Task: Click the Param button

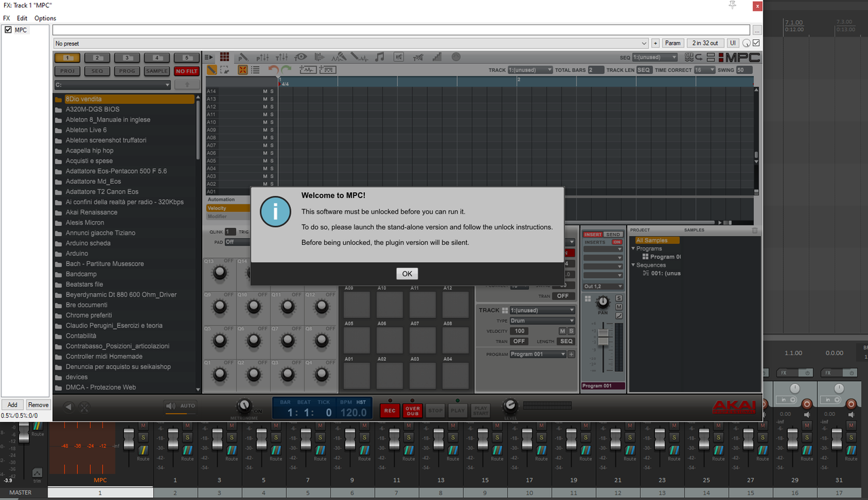Action: tap(672, 43)
